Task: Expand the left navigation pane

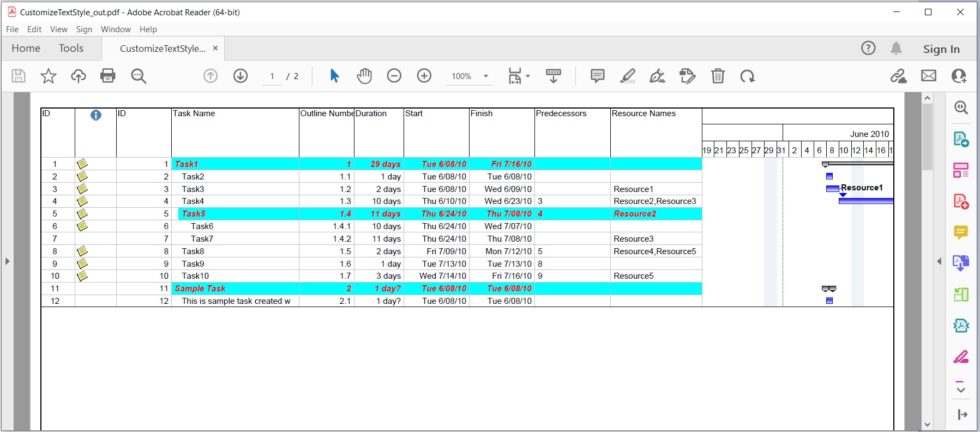Action: (7, 261)
